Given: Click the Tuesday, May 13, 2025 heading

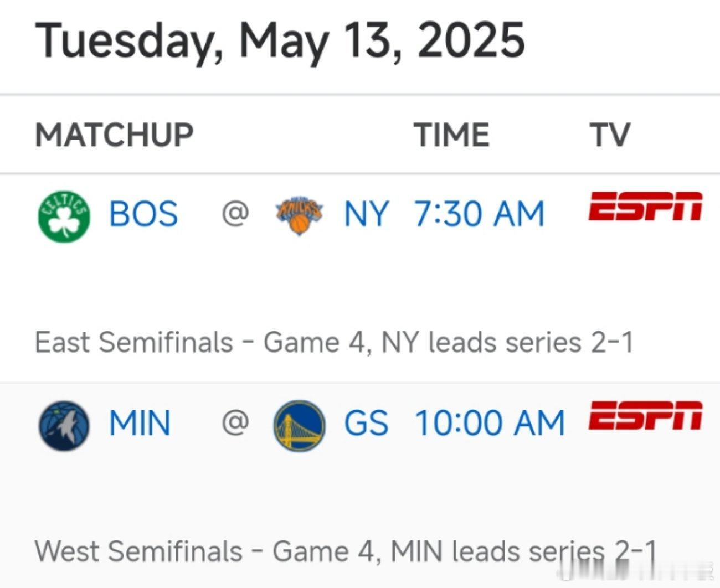Looking at the screenshot, I should 280,40.
